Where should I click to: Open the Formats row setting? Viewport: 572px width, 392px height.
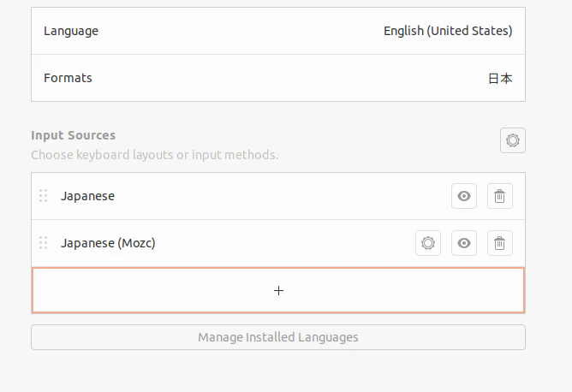(x=278, y=78)
